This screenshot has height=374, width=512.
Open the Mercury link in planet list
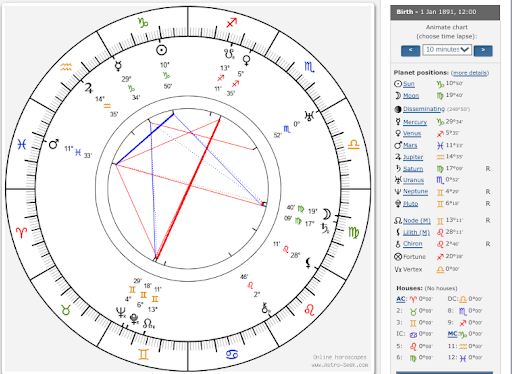[x=415, y=122]
